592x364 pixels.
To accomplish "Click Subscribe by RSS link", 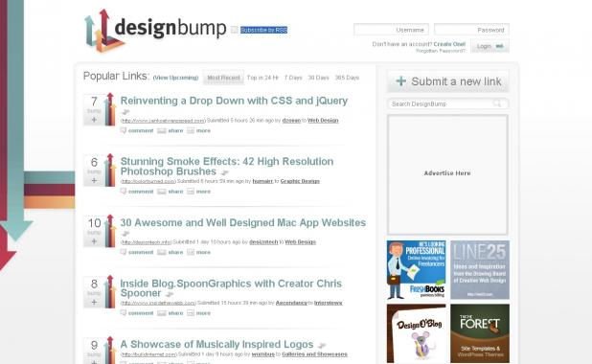I will (x=263, y=30).
